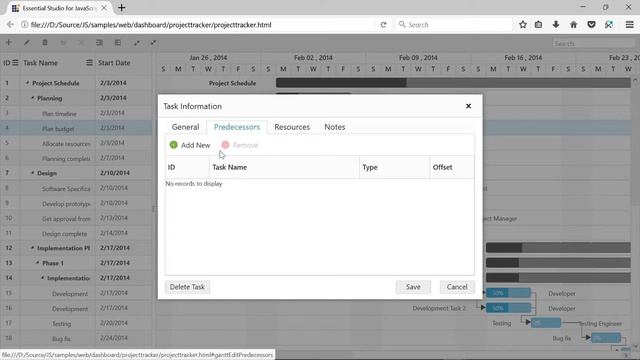Go back with the browser back arrow

(x=10, y=24)
